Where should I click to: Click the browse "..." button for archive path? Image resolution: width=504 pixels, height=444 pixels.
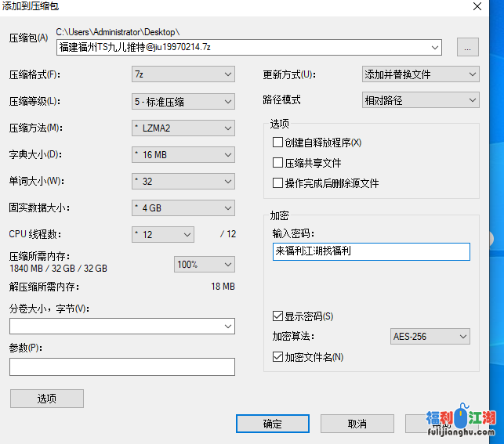click(x=467, y=48)
